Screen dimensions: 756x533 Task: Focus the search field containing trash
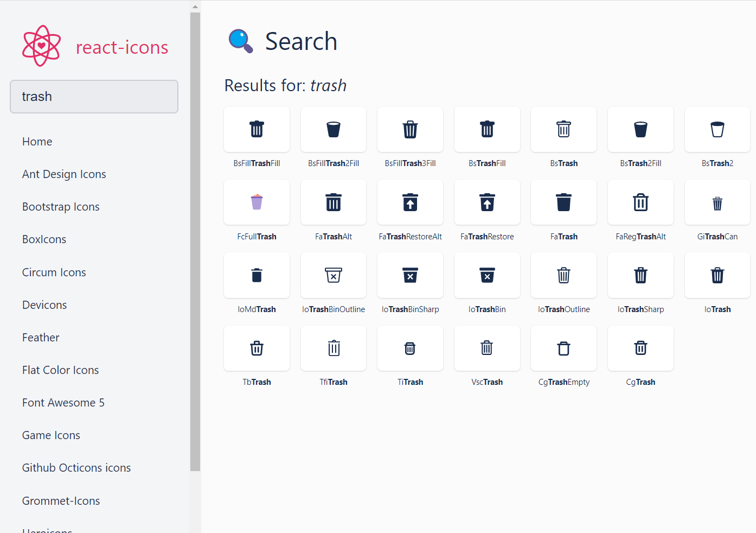point(94,97)
